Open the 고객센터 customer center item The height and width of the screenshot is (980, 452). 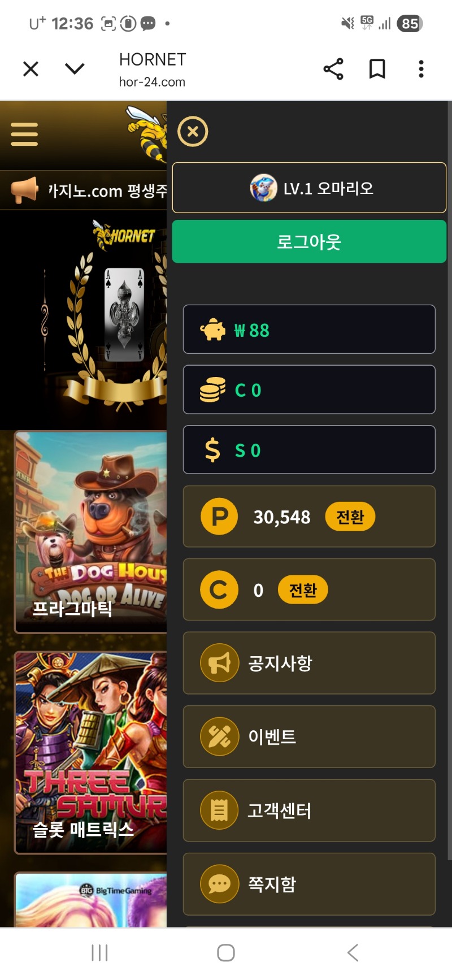coord(309,810)
